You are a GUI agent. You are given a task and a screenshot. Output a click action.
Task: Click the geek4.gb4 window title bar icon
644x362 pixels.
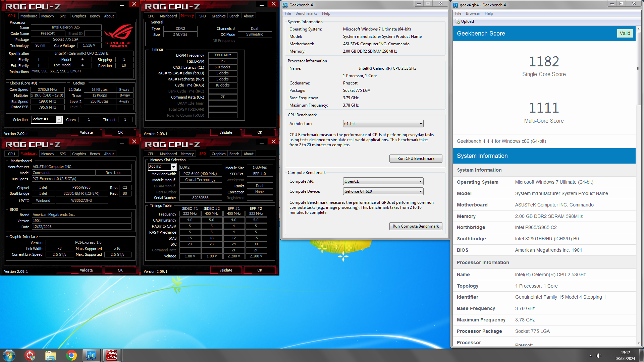455,5
